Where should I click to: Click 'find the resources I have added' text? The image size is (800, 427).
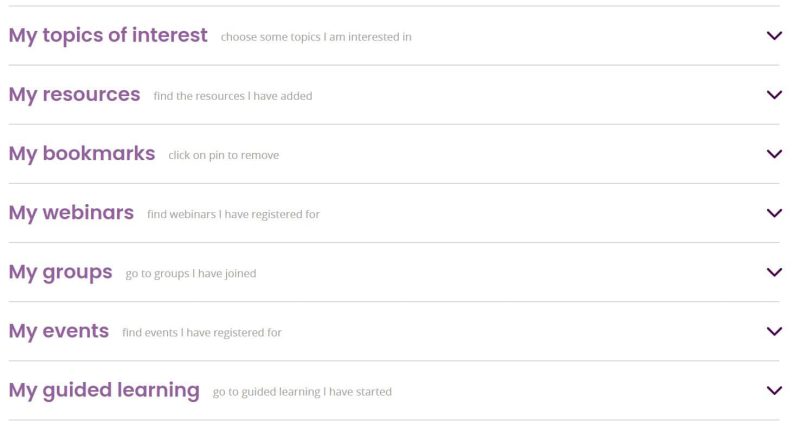point(233,96)
